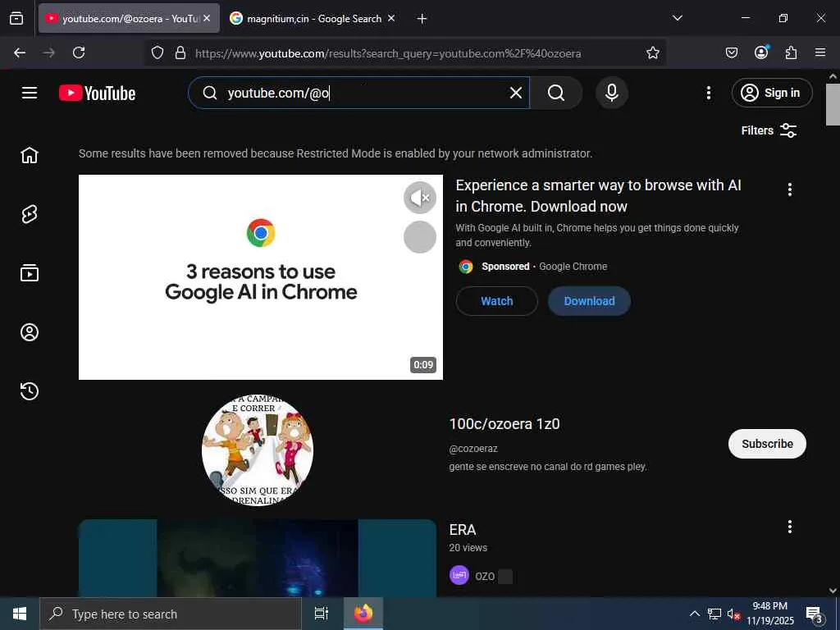Screen dimensions: 840x630
Task: Open Firefox account icon
Action: [761, 52]
